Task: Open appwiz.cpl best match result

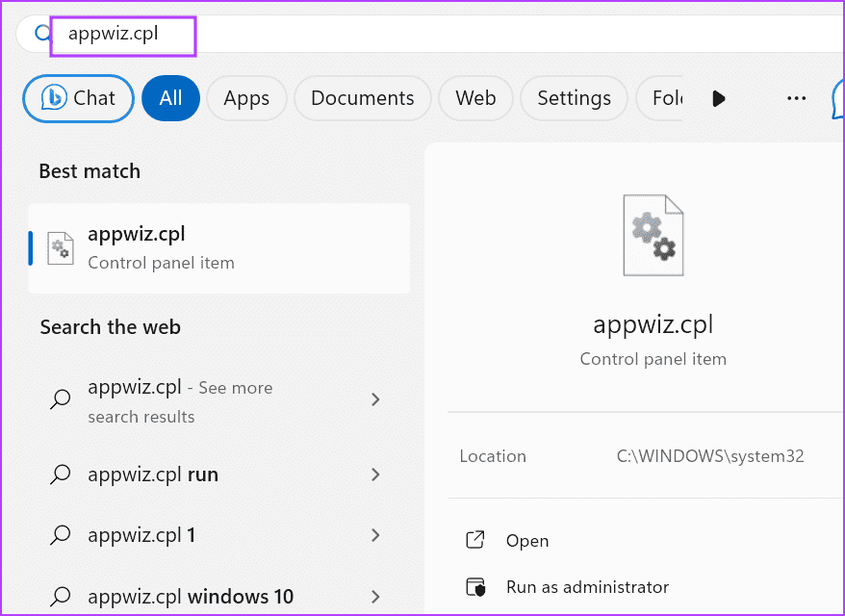Action: click(x=219, y=248)
